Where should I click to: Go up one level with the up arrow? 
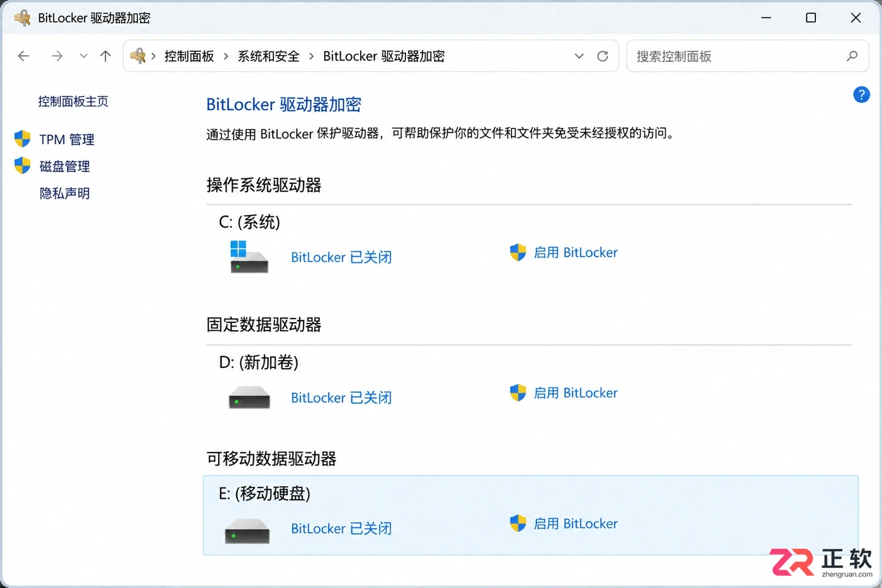click(x=105, y=56)
